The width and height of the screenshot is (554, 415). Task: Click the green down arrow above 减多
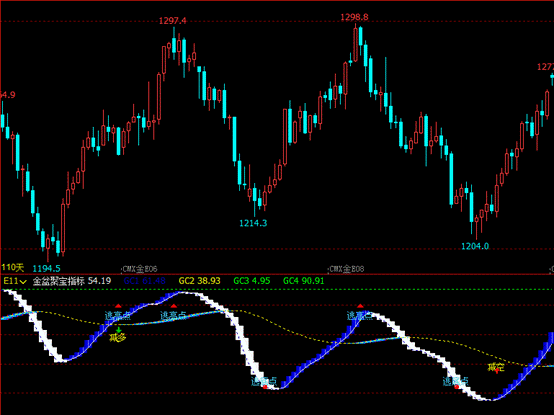[x=118, y=330]
